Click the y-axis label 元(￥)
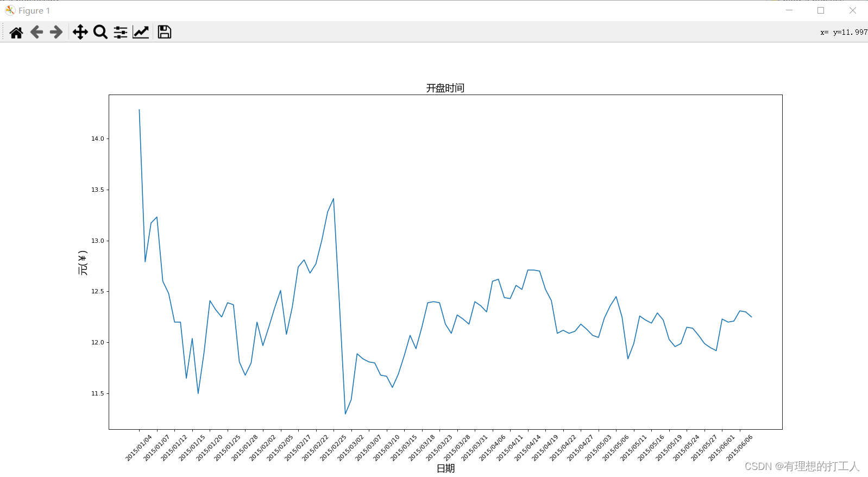 click(83, 263)
